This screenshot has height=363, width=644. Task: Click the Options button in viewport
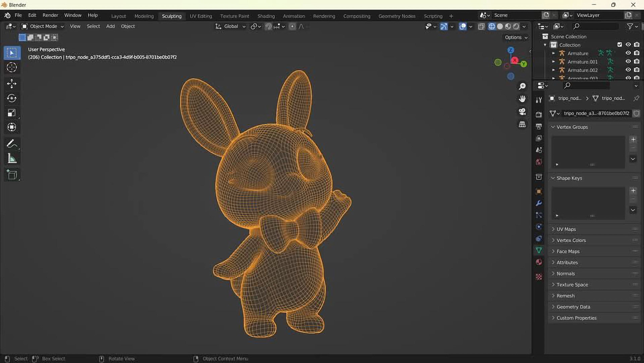pyautogui.click(x=516, y=37)
